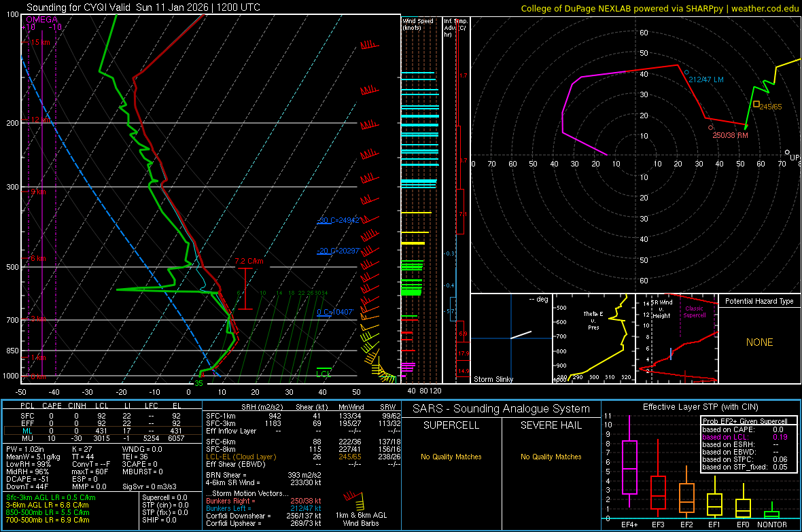The width and height of the screenshot is (802, 532).
Task: Click the 'based on STPC:' row
Action: point(745,459)
